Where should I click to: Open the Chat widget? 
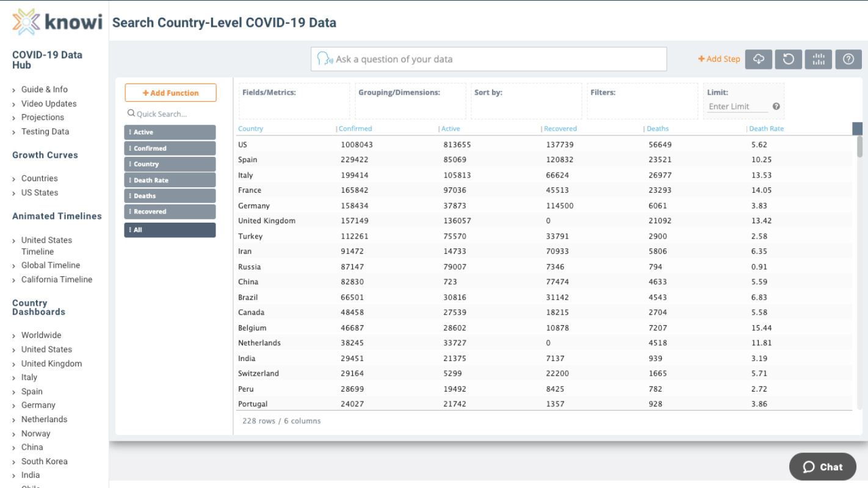pos(822,467)
